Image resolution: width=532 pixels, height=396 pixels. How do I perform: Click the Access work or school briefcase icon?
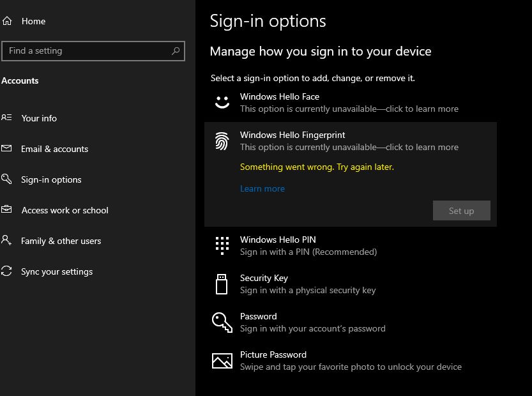6,209
